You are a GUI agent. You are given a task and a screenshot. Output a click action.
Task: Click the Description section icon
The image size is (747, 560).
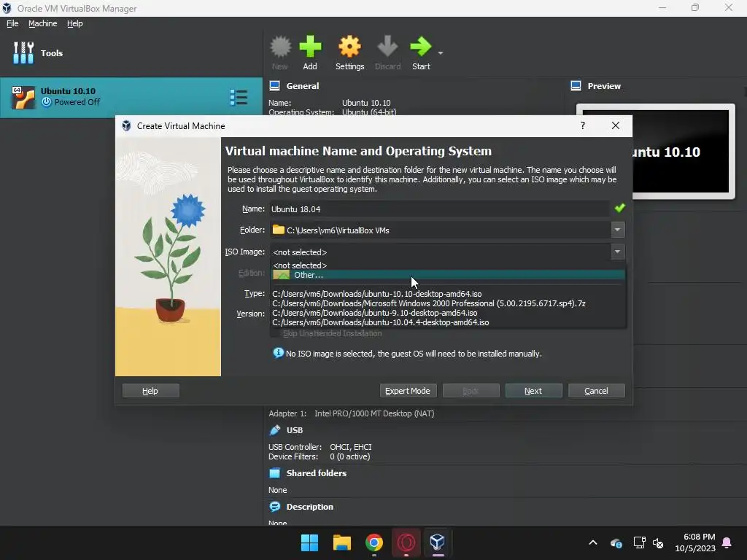click(275, 507)
